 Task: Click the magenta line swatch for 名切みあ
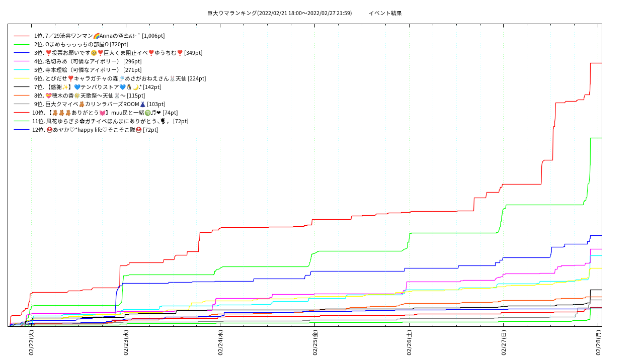22,61
